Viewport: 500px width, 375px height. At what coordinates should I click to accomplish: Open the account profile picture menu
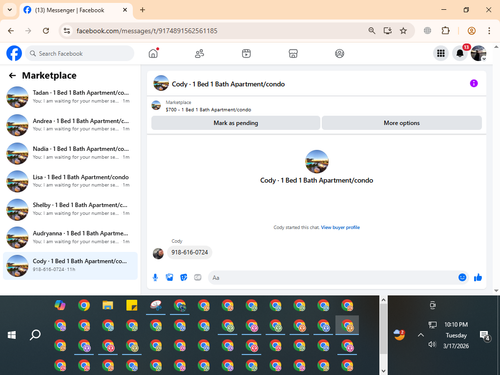[x=478, y=53]
